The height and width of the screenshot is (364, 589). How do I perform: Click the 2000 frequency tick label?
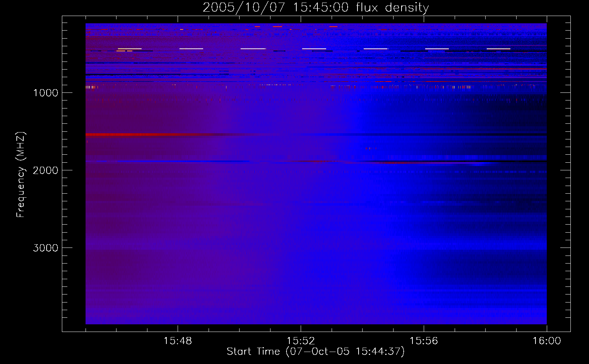(x=46, y=170)
